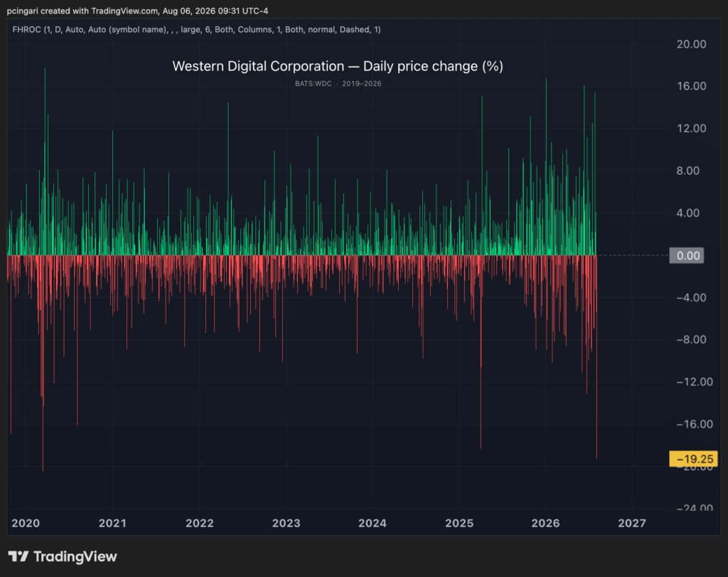728x577 pixels.
Task: Click the yellow -19.25 price label
Action: [x=693, y=459]
